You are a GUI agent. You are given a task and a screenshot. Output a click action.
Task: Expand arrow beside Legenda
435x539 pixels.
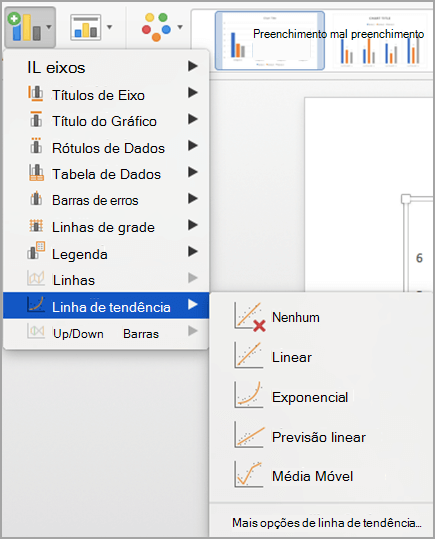tap(193, 252)
